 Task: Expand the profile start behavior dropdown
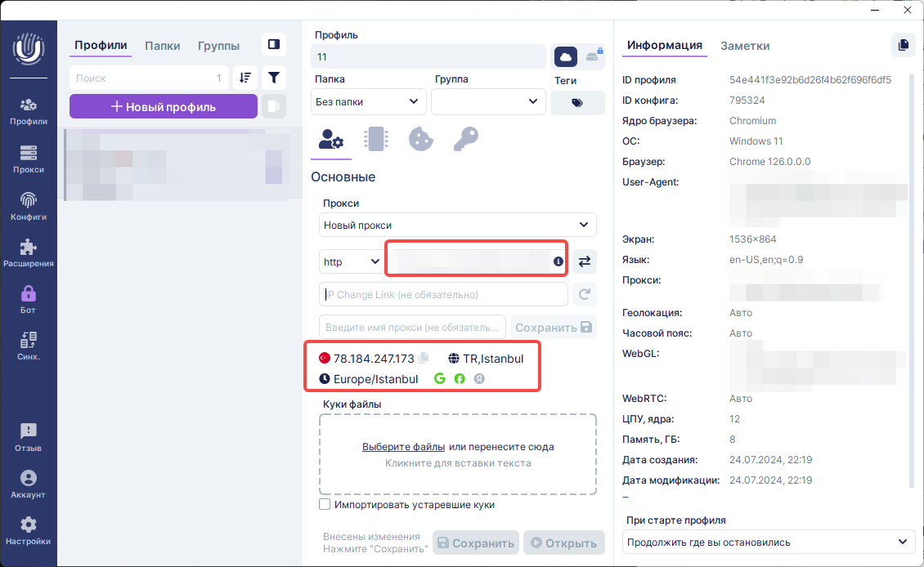tap(769, 542)
